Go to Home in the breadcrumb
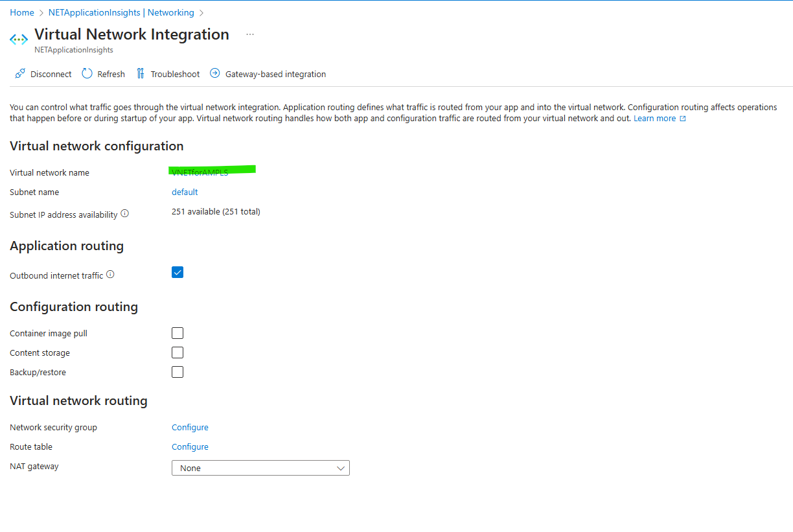 [x=22, y=12]
